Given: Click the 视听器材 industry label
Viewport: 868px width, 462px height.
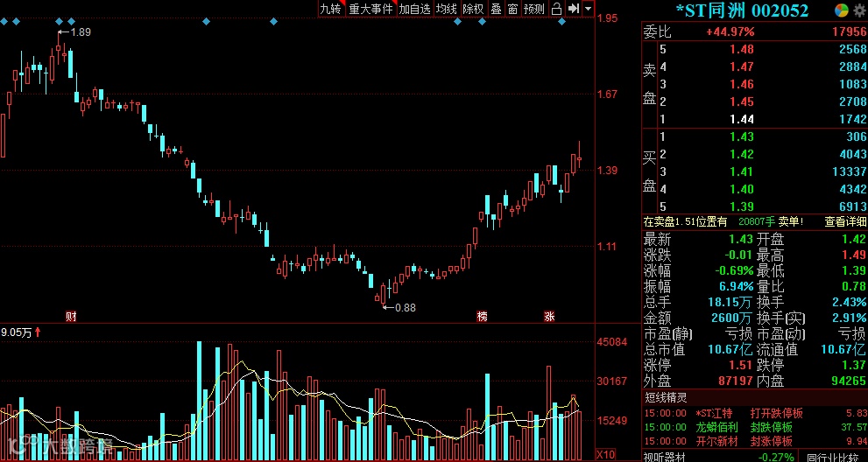Looking at the screenshot, I should click(664, 457).
